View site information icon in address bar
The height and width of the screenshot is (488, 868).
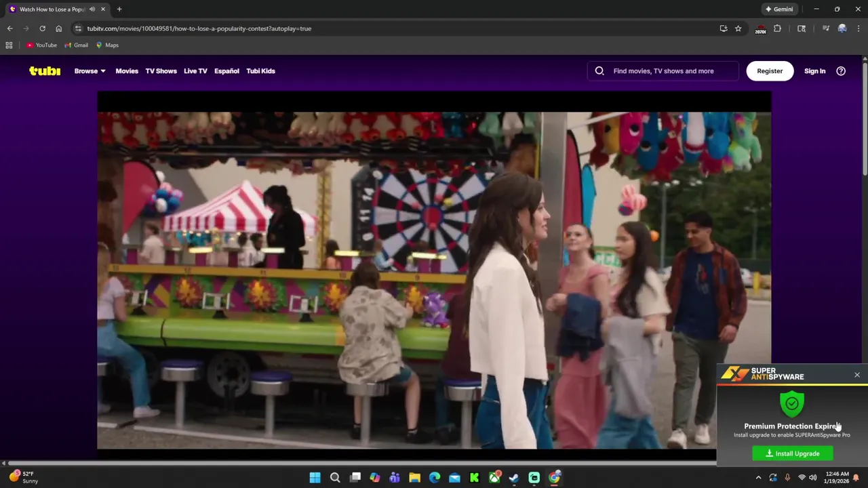(78, 28)
